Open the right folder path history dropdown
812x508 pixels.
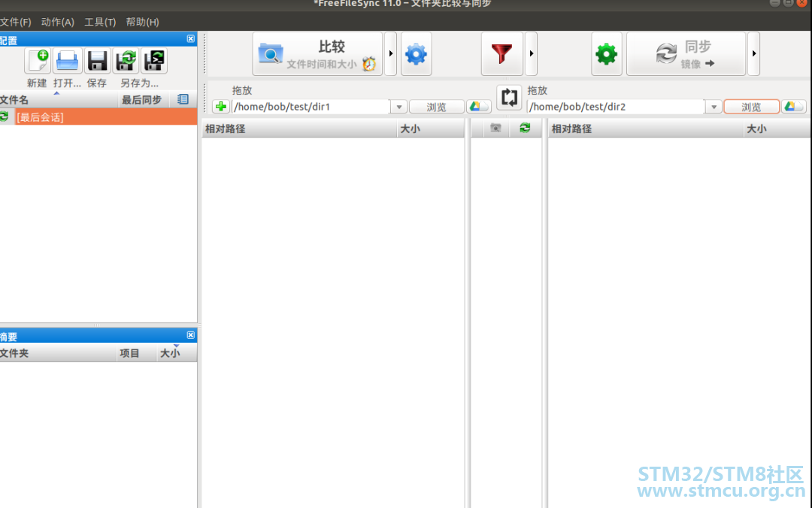[714, 107]
